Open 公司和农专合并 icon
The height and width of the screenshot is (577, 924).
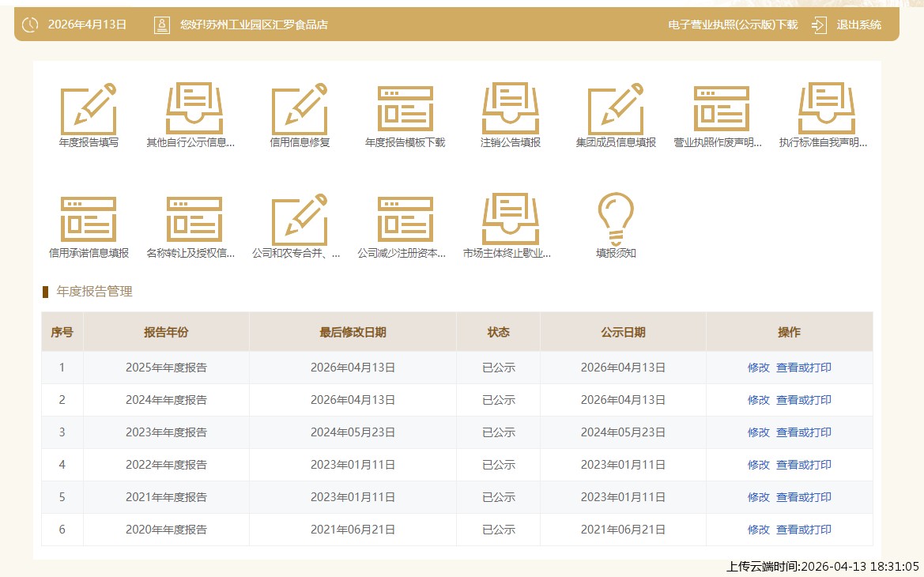(300, 220)
